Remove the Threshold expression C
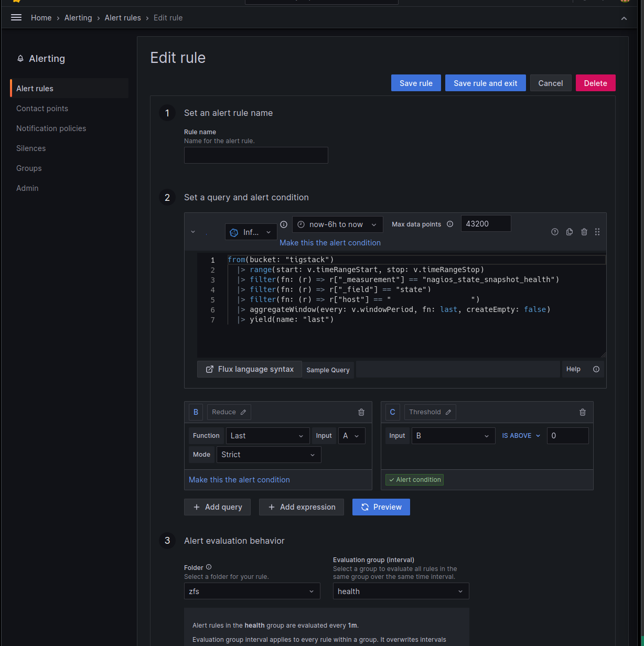Image resolution: width=644 pixels, height=646 pixels. [583, 412]
